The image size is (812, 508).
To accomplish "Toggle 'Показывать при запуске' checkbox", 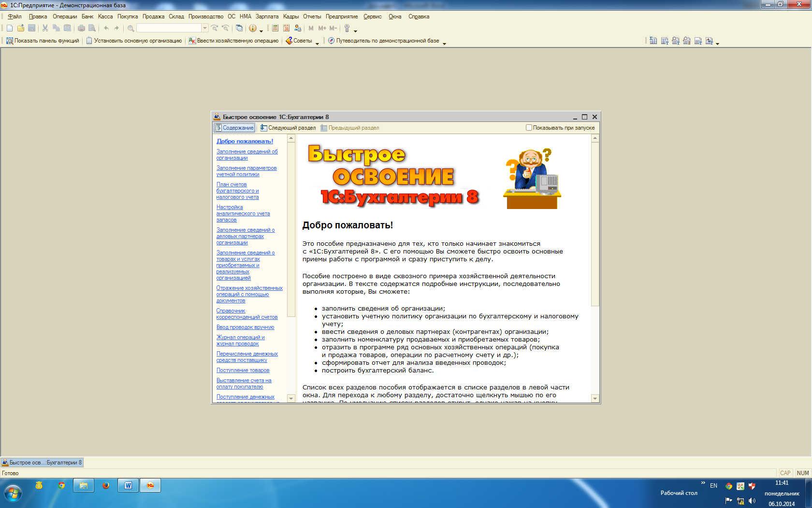I will coord(529,128).
